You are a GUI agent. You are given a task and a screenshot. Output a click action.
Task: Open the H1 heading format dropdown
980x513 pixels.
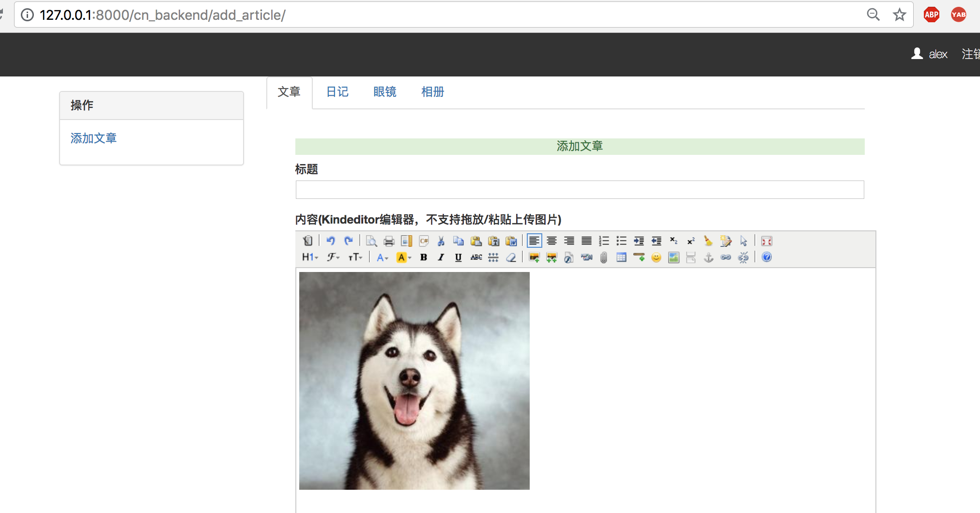point(310,257)
